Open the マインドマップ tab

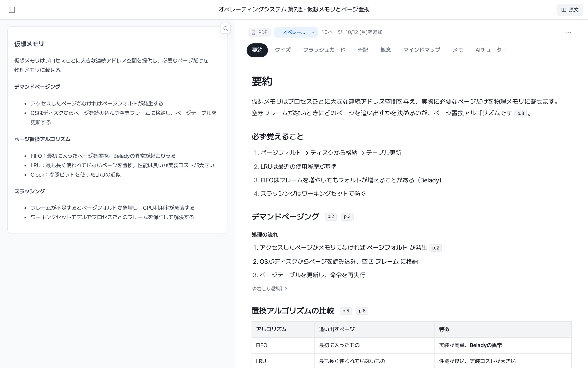422,50
